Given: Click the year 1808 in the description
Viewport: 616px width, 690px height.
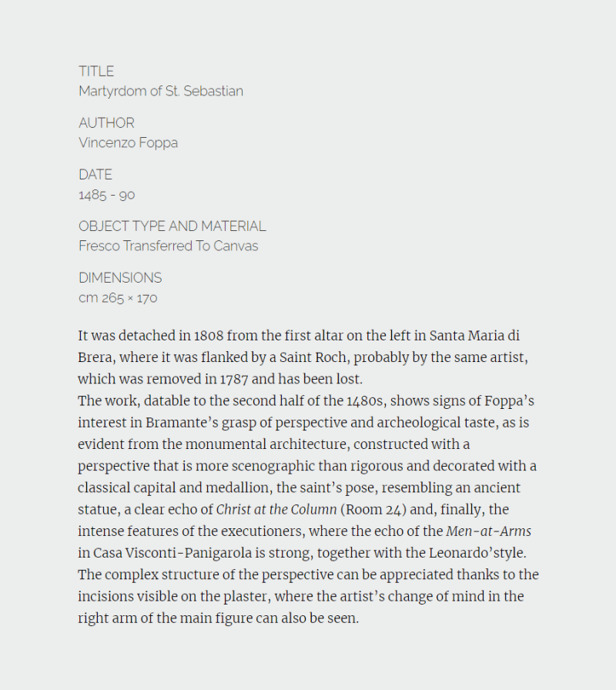Looking at the screenshot, I should tap(209, 336).
